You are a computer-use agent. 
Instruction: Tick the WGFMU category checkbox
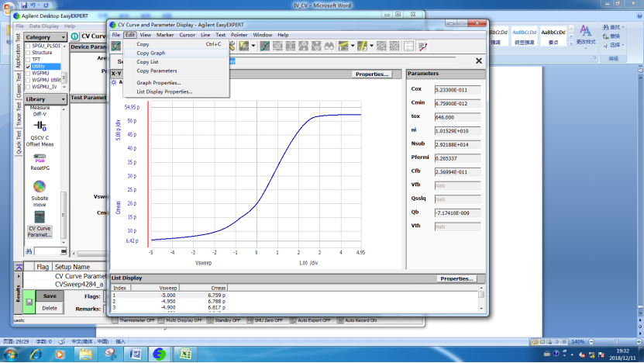pos(28,73)
